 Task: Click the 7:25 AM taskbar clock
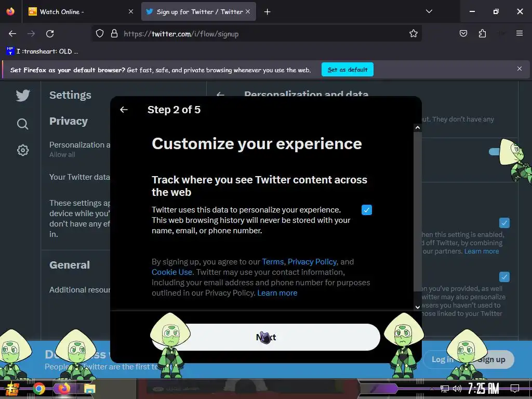click(x=484, y=389)
